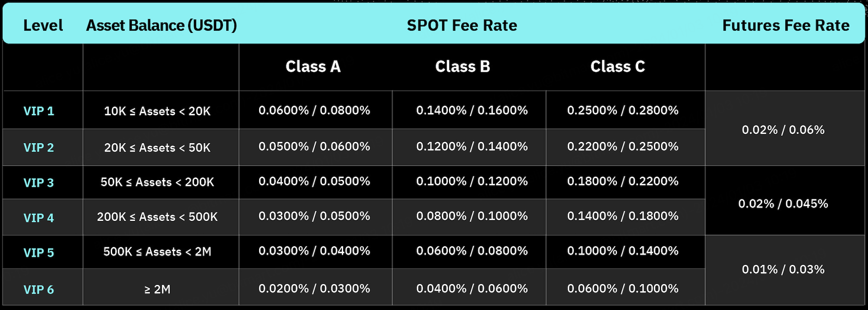868x310 pixels.
Task: Select the Class A subheader
Action: (x=313, y=66)
